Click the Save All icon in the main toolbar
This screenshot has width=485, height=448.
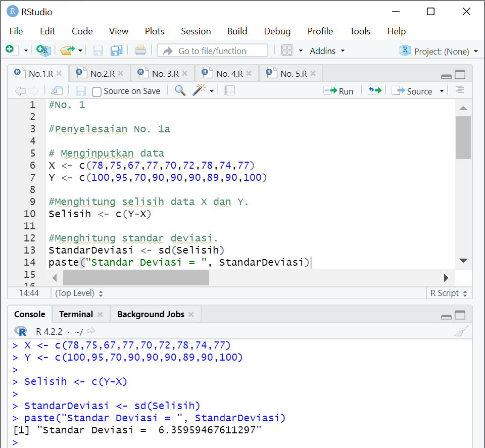(x=116, y=51)
